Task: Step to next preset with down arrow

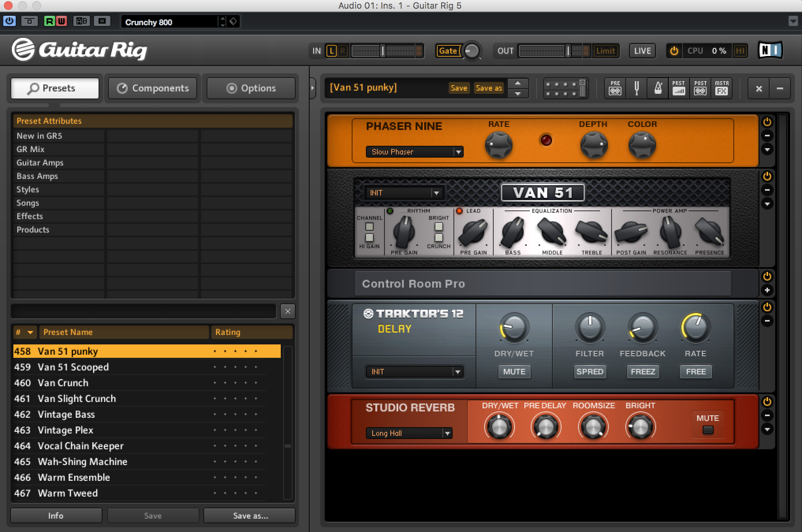Action: coord(518,93)
